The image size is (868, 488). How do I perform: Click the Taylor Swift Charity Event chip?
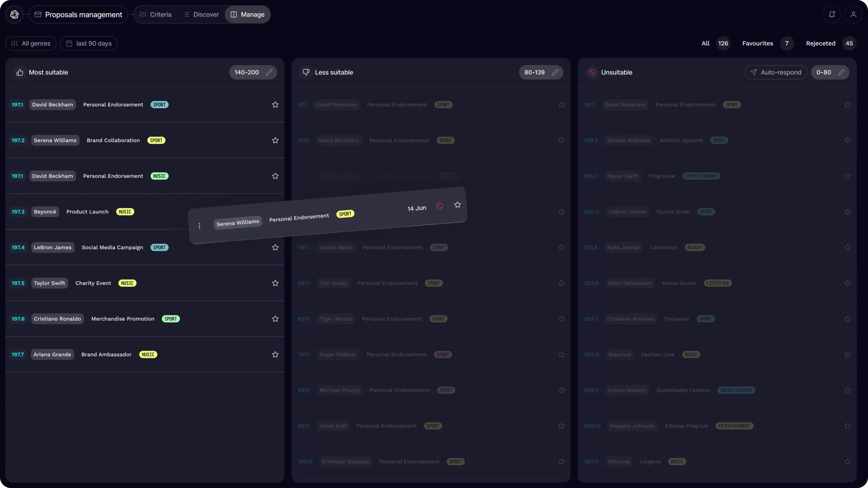(x=50, y=283)
